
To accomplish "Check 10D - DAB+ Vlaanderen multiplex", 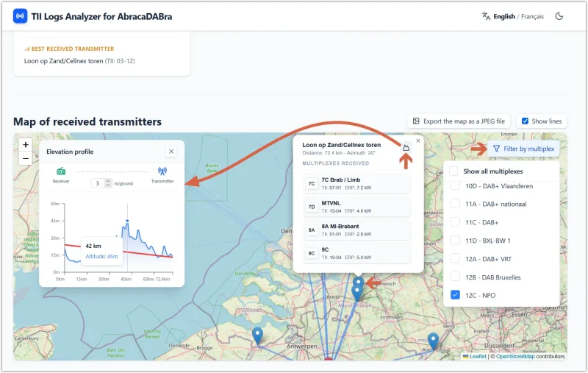I will [455, 185].
